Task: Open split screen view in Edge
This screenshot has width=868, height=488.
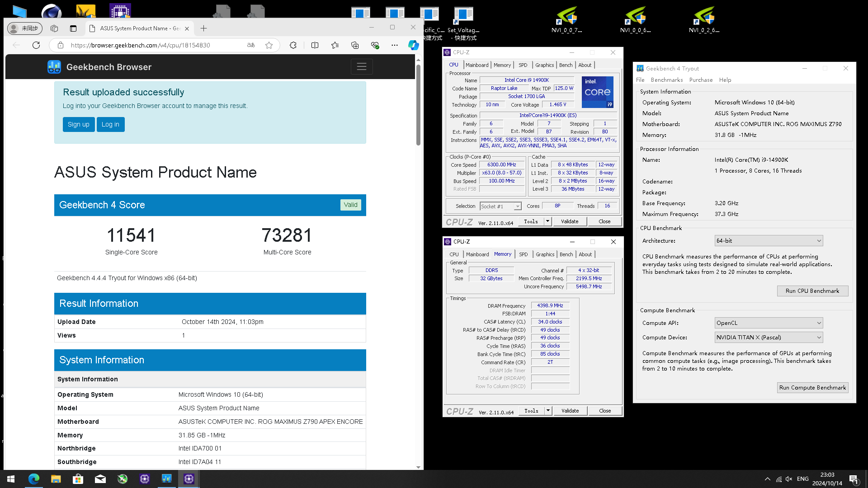Action: click(x=315, y=45)
